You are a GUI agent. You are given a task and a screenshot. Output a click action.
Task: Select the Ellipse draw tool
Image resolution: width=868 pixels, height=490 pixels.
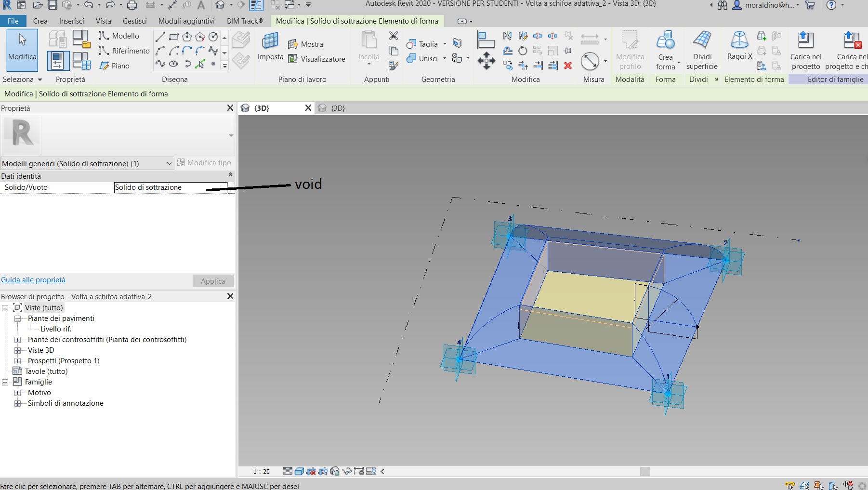click(174, 64)
